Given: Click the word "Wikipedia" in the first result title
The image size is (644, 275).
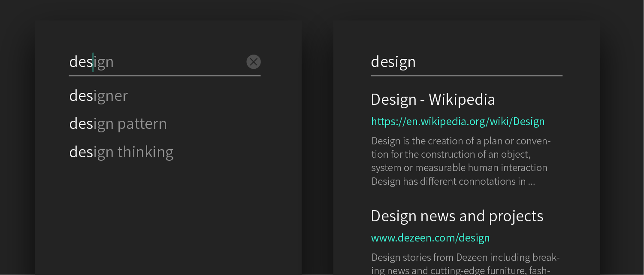Looking at the screenshot, I should [462, 100].
